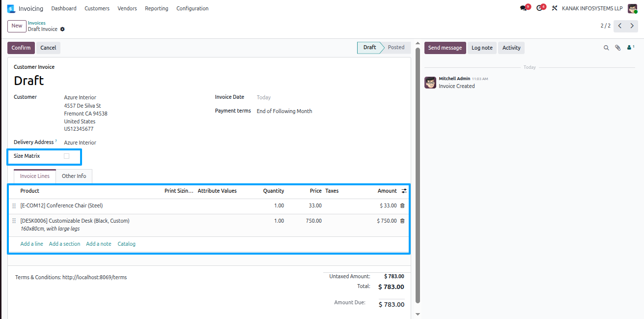644x319 pixels.
Task: Click the Draft status stage
Action: click(369, 48)
